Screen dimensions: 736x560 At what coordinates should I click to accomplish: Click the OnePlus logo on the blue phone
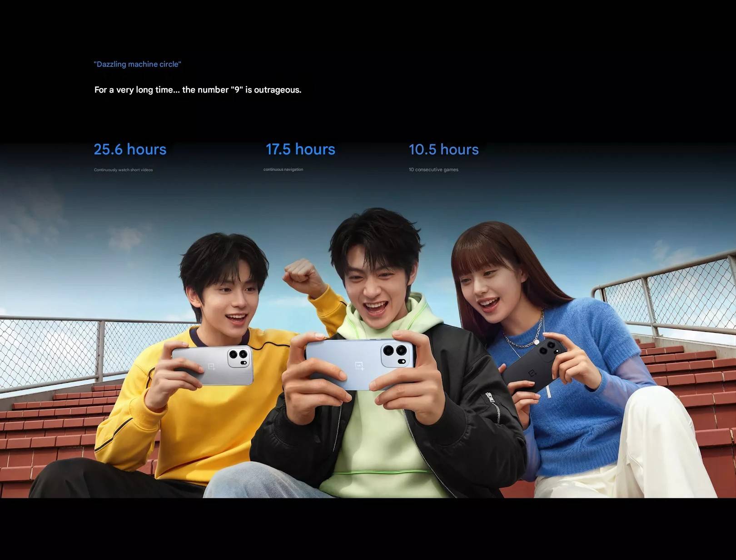pyautogui.click(x=359, y=366)
